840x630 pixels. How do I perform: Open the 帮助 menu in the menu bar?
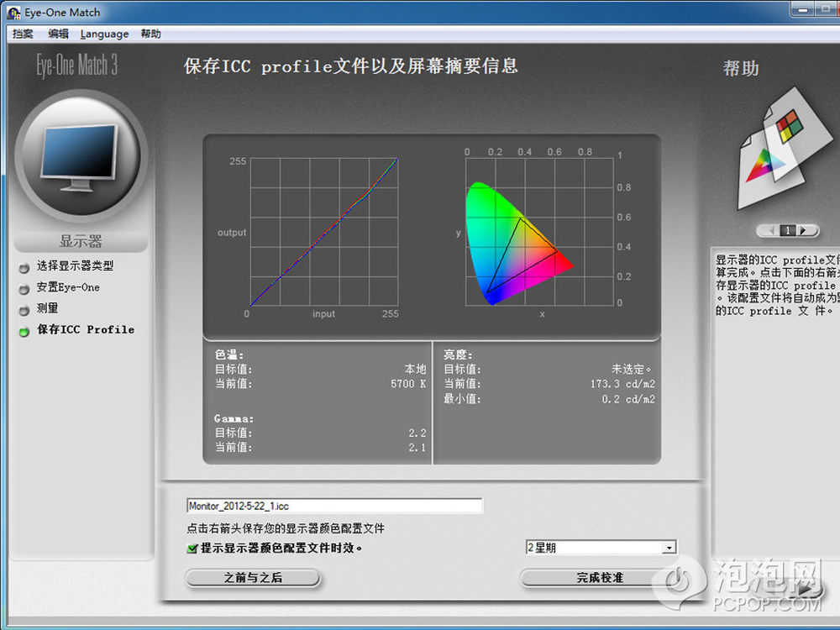[150, 34]
